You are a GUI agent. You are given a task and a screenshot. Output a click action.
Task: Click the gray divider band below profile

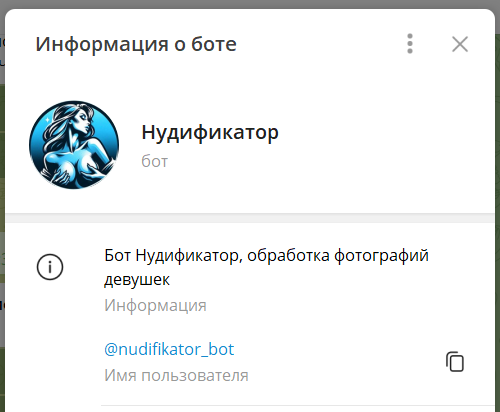(250, 218)
